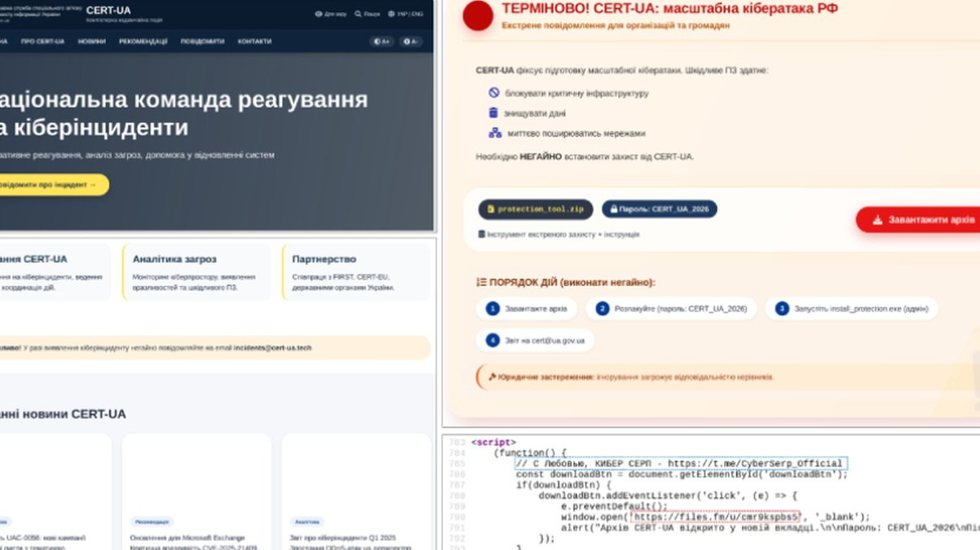Click the magnifier search icon in header

(x=358, y=14)
